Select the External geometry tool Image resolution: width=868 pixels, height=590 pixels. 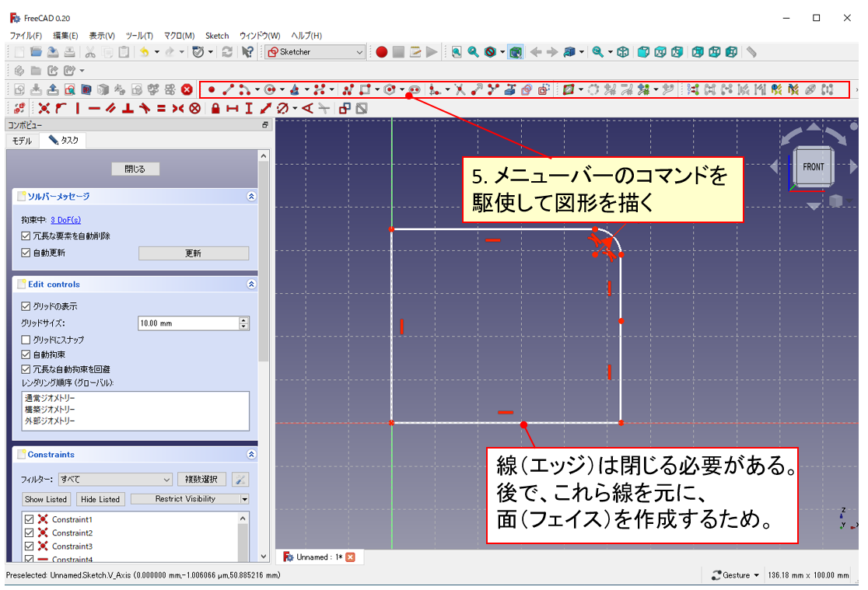510,89
